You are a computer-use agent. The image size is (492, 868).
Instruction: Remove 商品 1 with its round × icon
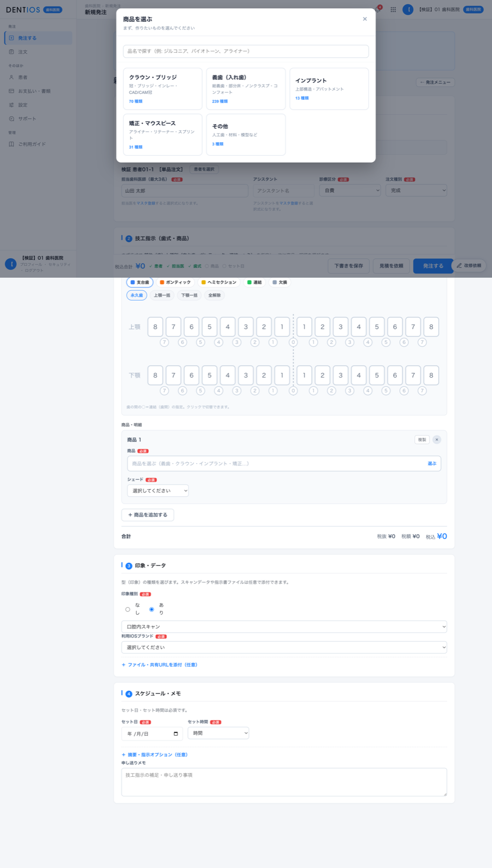437,439
